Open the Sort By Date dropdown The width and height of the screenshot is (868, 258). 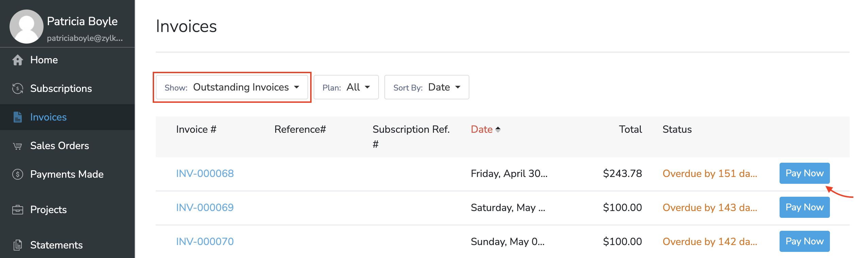427,87
